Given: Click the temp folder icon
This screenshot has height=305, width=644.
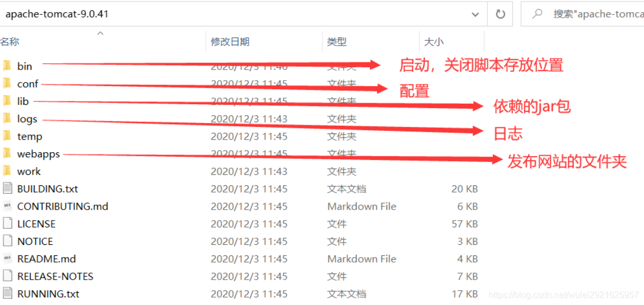Looking at the screenshot, I should pyautogui.click(x=7, y=136).
